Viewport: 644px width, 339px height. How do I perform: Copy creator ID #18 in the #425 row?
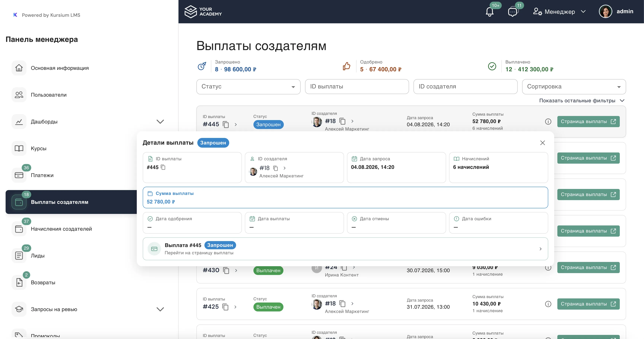(342, 303)
